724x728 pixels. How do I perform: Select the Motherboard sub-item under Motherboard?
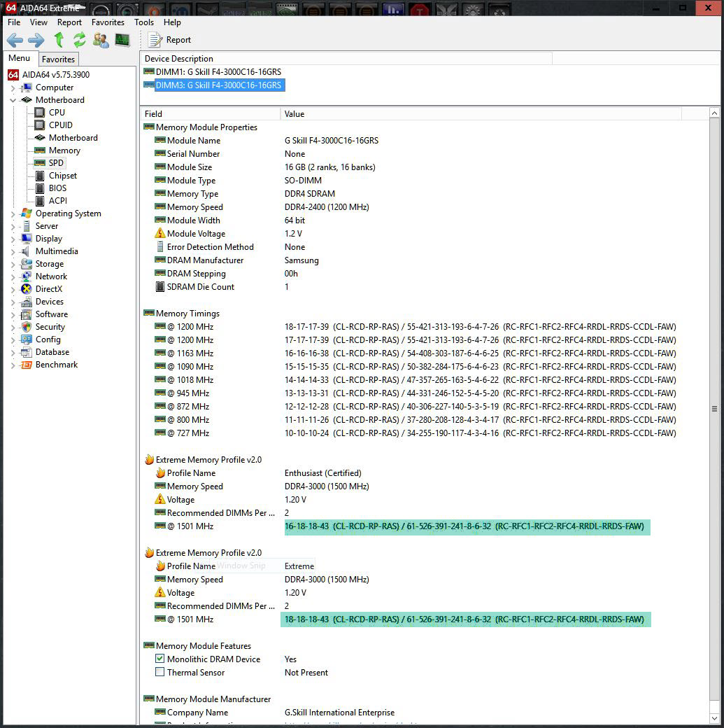pos(73,138)
